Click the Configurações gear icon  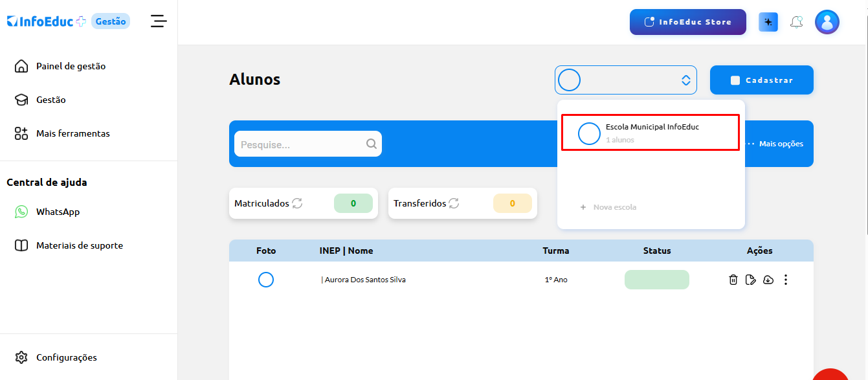21,357
